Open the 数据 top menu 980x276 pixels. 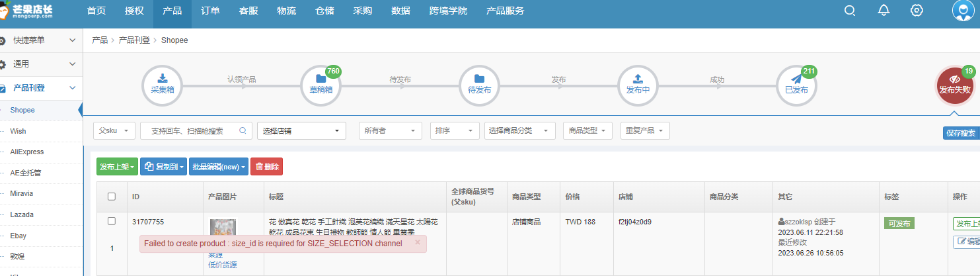[x=400, y=11]
